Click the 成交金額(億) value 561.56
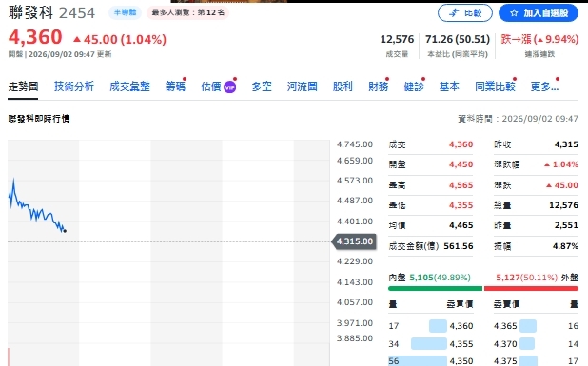 459,246
